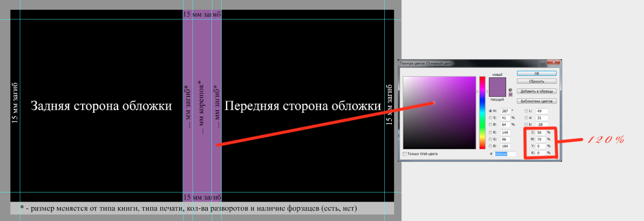Viewport: 644px width, 221px height.
Task: Close the color picker dialog
Action: click(553, 63)
